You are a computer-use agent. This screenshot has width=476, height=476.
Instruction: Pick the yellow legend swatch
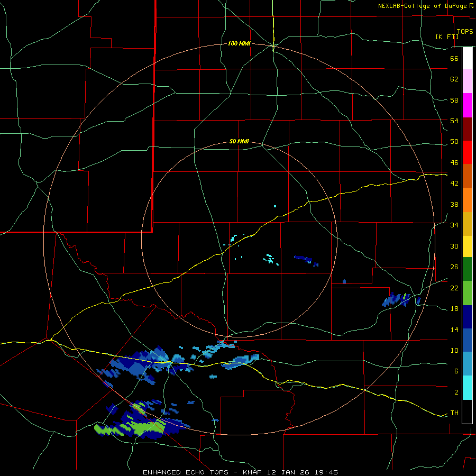point(467,246)
